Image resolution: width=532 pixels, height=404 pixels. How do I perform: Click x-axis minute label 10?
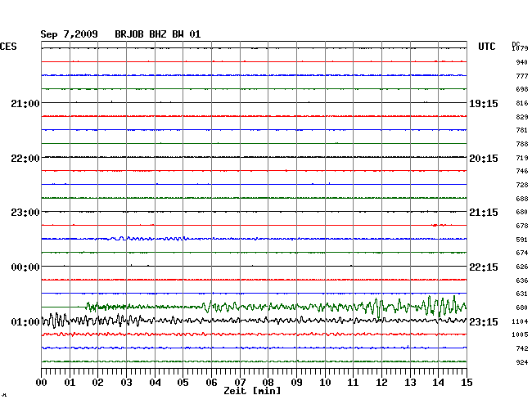325,383
